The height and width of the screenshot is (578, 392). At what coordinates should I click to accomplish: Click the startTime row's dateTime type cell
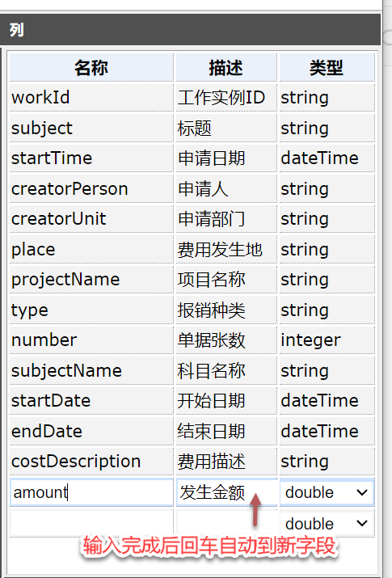pos(327,158)
